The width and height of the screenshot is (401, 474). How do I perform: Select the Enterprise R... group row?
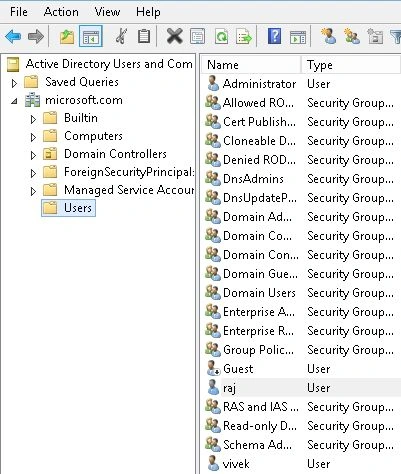[302, 330]
